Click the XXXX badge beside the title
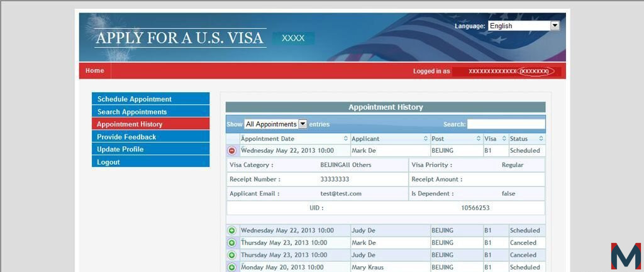644x272 pixels. point(293,38)
